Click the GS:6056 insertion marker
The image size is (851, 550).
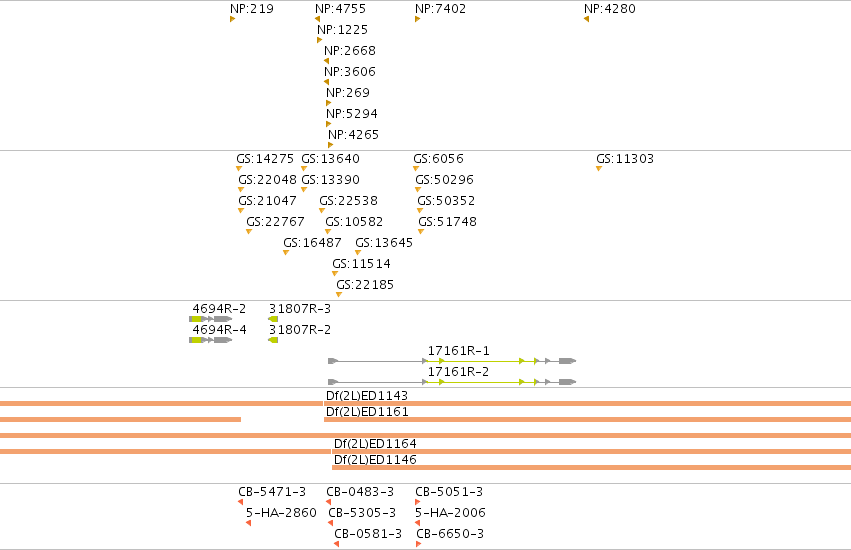coord(416,168)
